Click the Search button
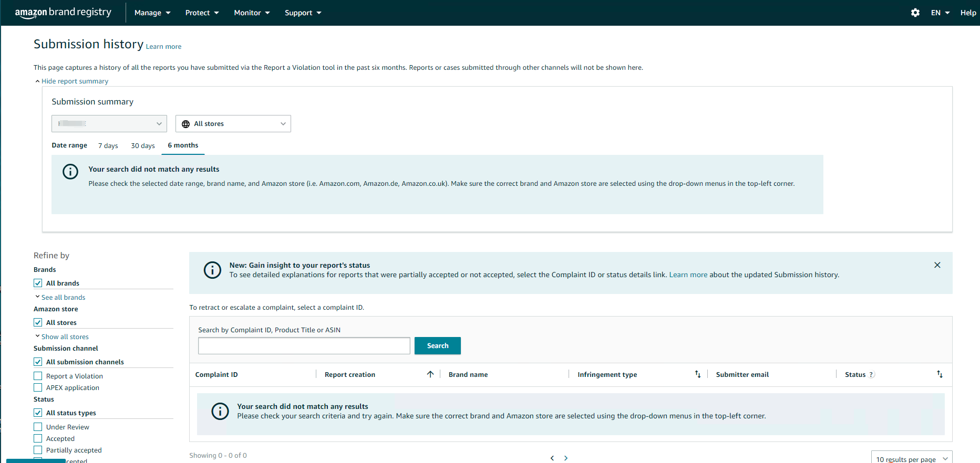Screen dimensions: 980x463 click(x=438, y=345)
